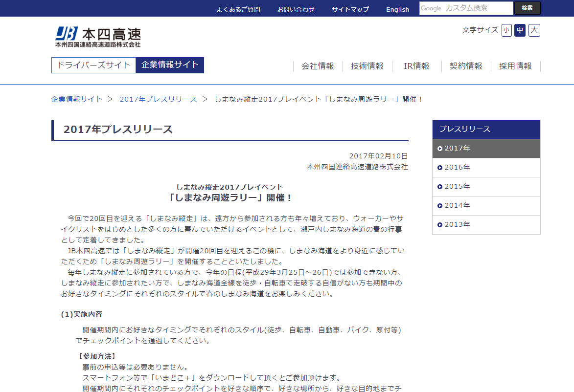
Task: Open the 採用情報 menu
Action: (515, 66)
